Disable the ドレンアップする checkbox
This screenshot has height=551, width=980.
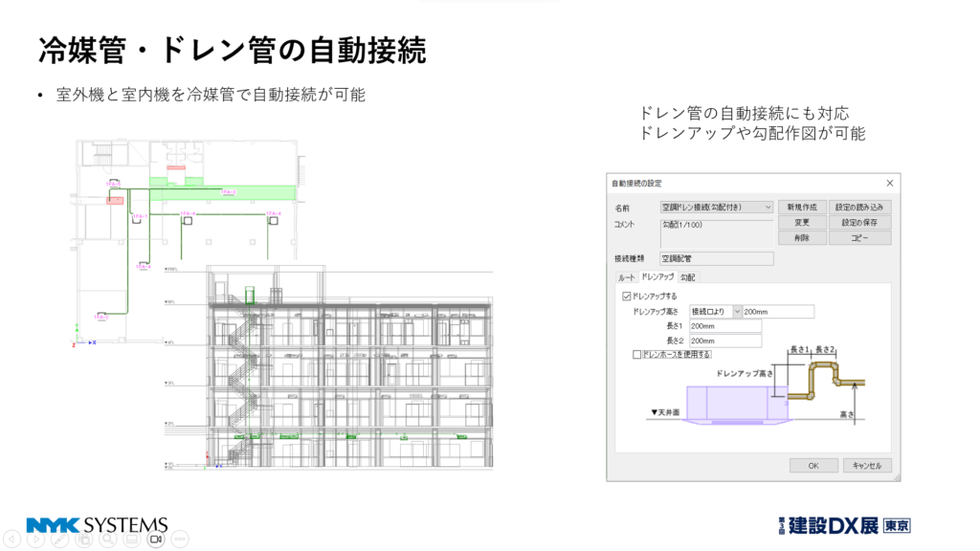(625, 296)
